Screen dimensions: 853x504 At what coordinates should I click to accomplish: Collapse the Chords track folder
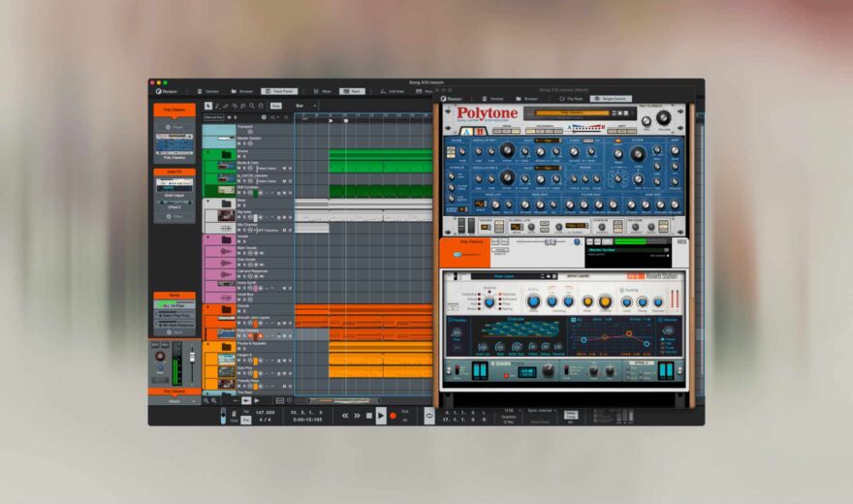coord(207,306)
